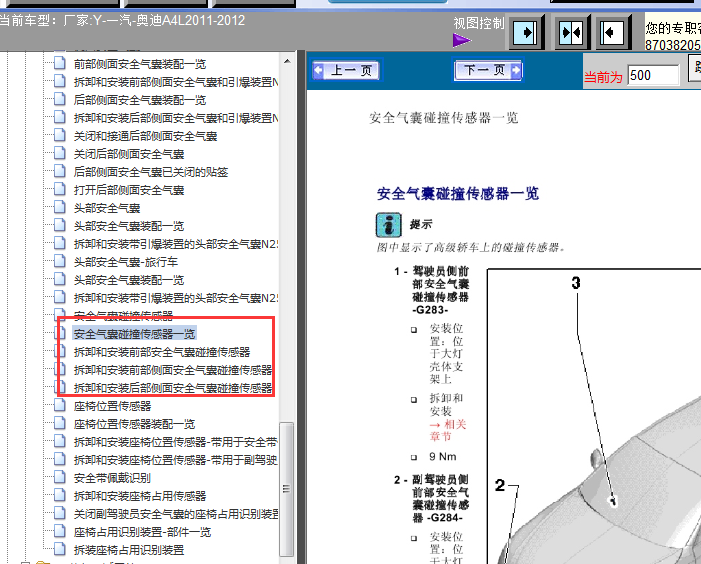701x564 pixels.
Task: Click callout number 3 on the car diagram
Action: tap(576, 283)
